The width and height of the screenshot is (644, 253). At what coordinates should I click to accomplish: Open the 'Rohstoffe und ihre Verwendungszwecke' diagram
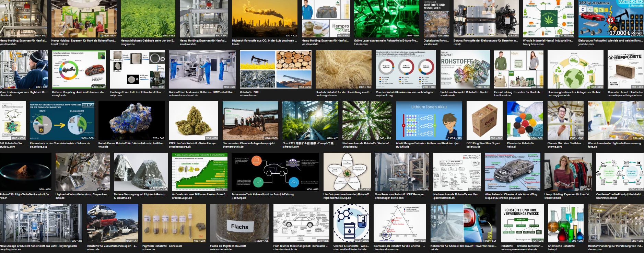(522, 223)
